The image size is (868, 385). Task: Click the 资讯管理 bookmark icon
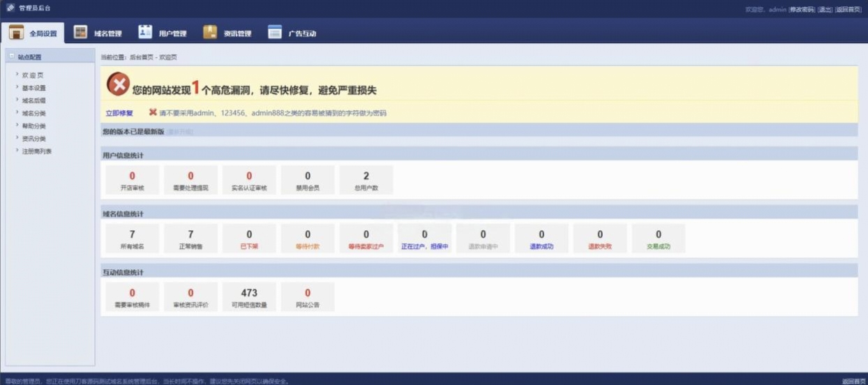[210, 32]
